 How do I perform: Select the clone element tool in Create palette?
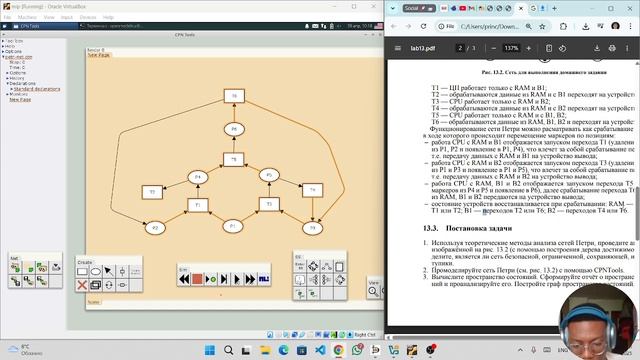pyautogui.click(x=96, y=285)
